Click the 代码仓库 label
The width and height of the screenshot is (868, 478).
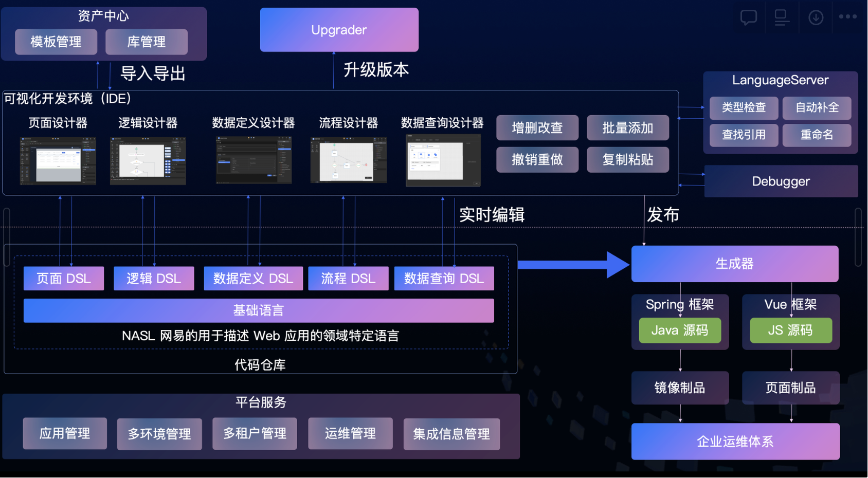pos(260,365)
